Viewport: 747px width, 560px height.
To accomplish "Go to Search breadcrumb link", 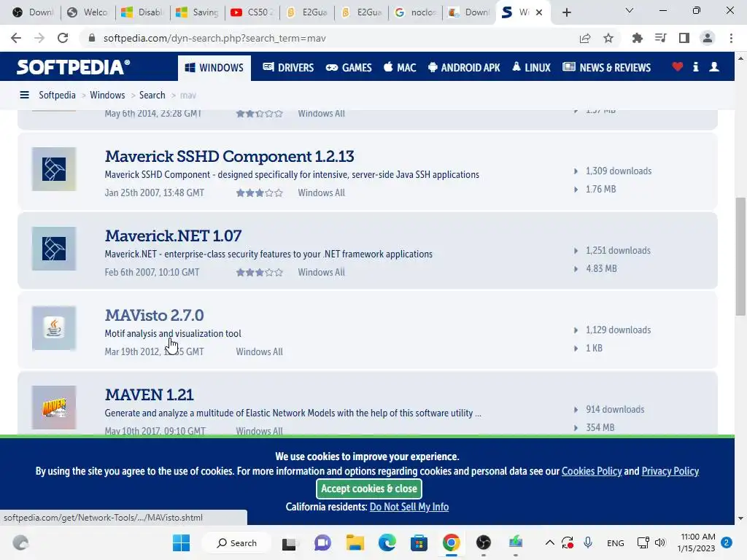I will pos(152,96).
